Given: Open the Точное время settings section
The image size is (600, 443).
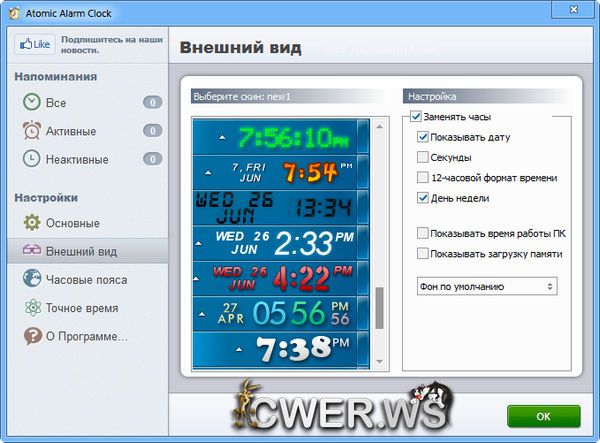Looking at the screenshot, I should click(82, 308).
